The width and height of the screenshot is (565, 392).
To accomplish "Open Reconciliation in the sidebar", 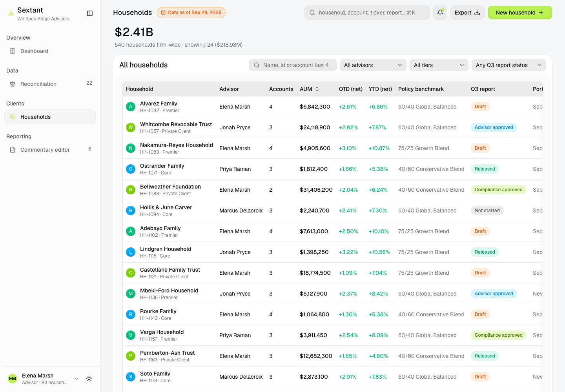I will (x=50, y=84).
